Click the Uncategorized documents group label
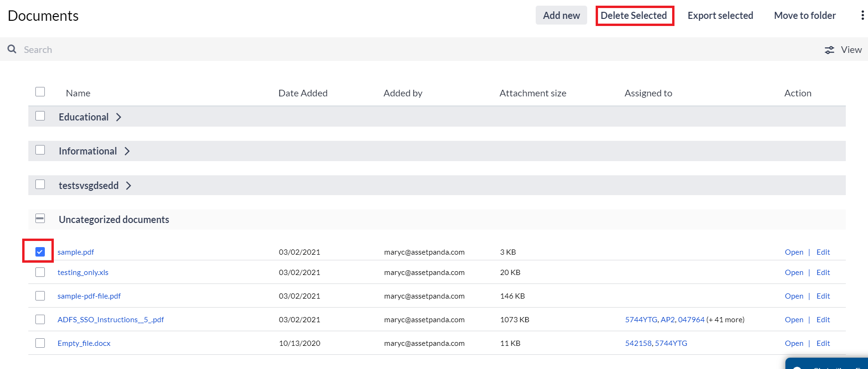868x369 pixels. pos(114,220)
